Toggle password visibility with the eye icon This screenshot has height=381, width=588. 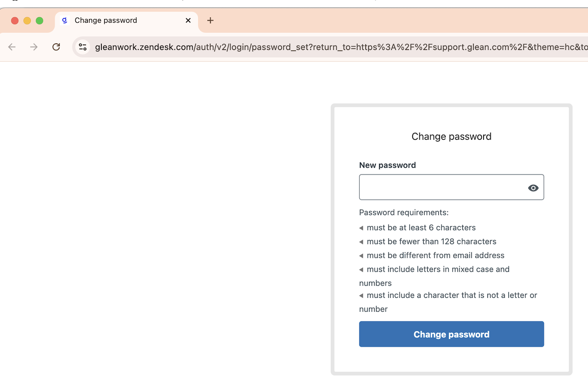point(533,188)
